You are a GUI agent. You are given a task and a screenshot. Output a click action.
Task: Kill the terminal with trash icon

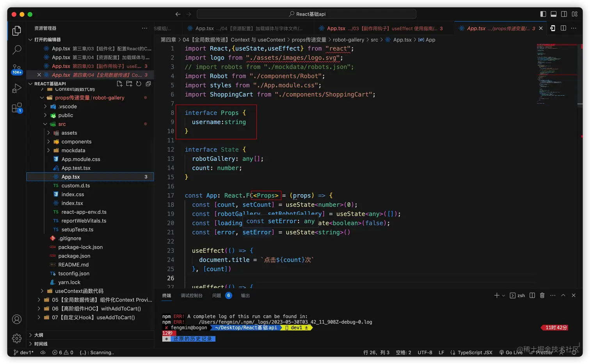[x=542, y=295]
